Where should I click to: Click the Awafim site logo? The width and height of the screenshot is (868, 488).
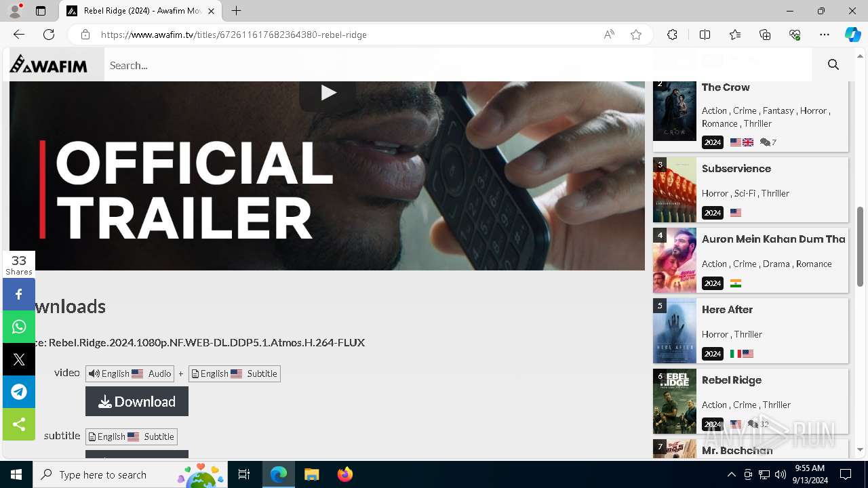click(48, 65)
